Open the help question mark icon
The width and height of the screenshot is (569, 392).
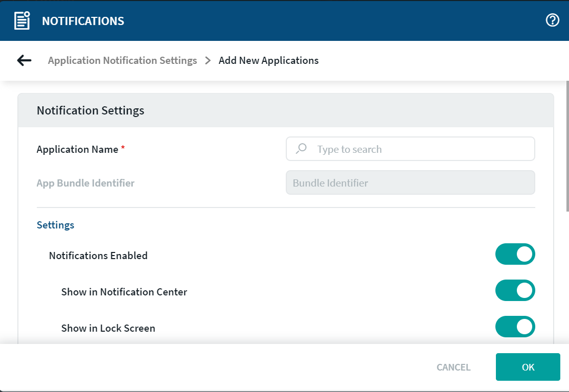click(552, 20)
